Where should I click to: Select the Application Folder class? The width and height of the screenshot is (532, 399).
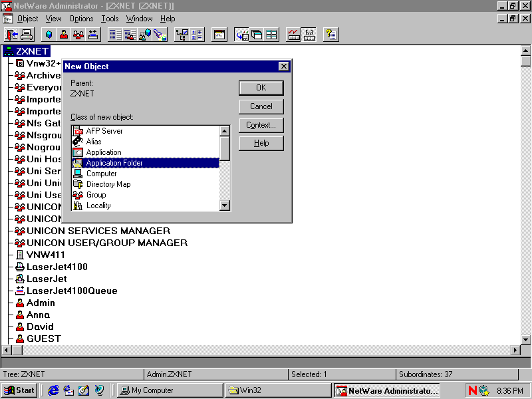coord(146,163)
